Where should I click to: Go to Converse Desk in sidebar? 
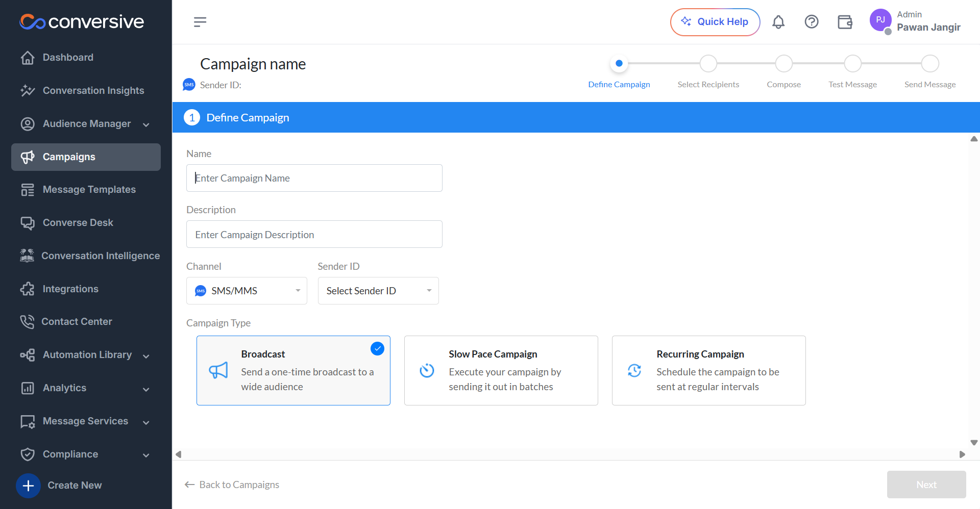[x=86, y=223]
